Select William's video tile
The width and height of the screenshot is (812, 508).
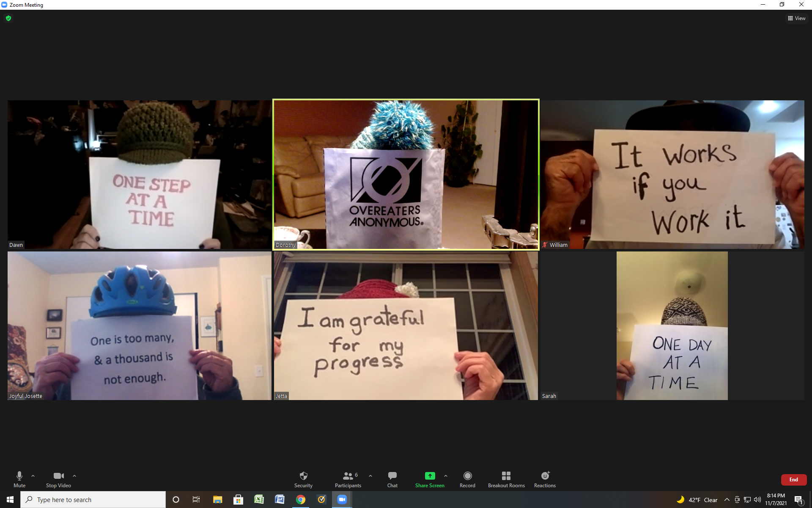pos(672,174)
